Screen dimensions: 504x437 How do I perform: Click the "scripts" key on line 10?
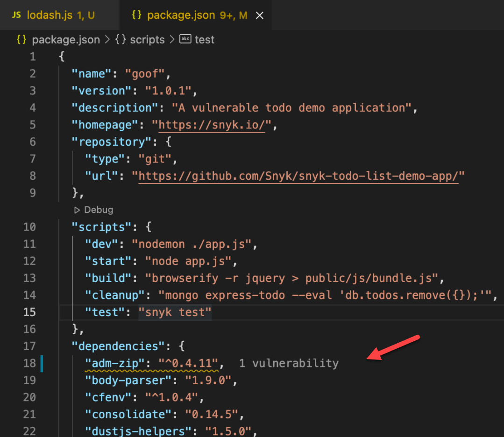point(101,227)
